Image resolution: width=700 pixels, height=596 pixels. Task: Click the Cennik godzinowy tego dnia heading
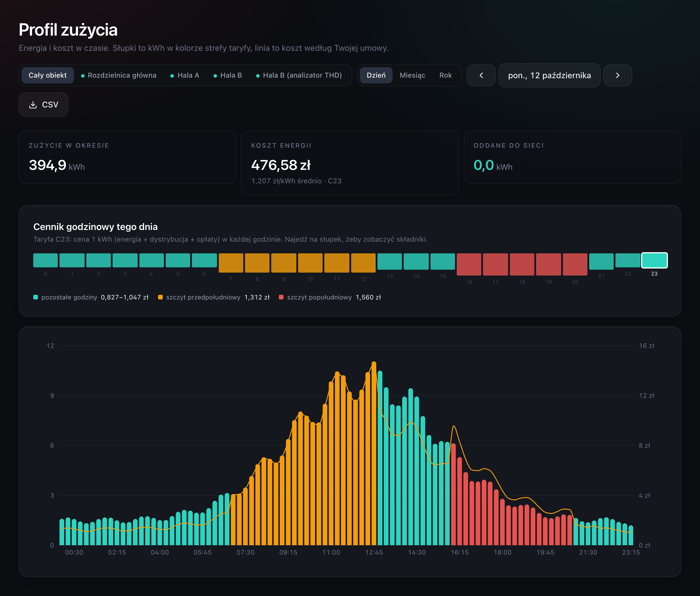point(96,227)
